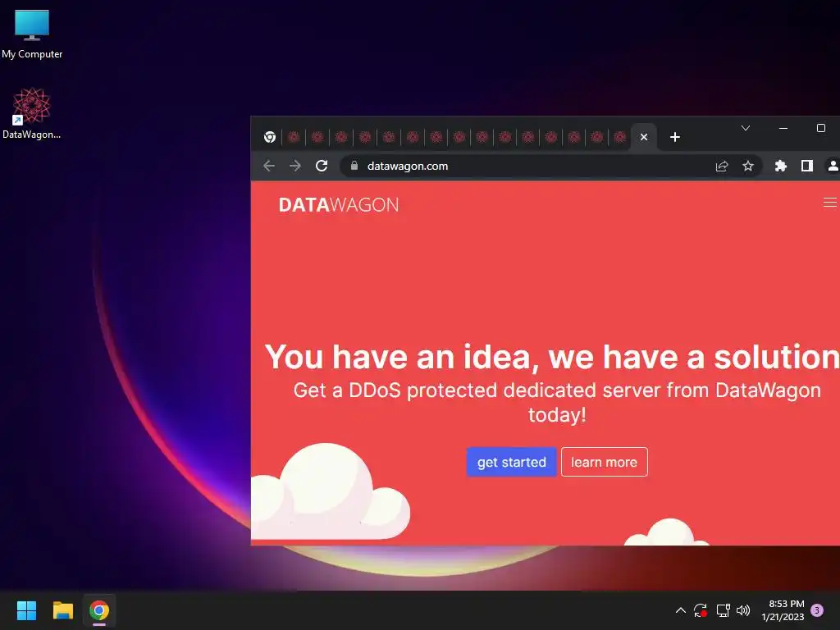This screenshot has height=630, width=840.
Task: Click the DATAWAGON site logo
Action: click(339, 204)
